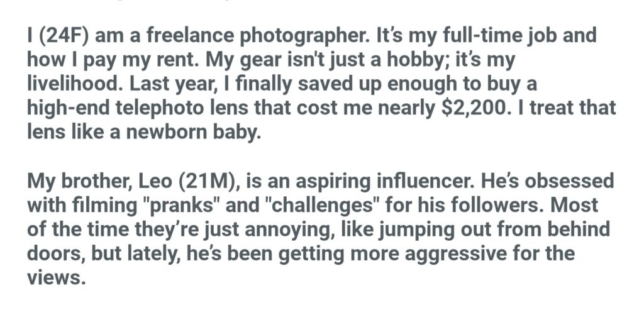Image resolution: width=644 pixels, height=310 pixels.
Task: Click the word "hobby"
Action: 438,60
